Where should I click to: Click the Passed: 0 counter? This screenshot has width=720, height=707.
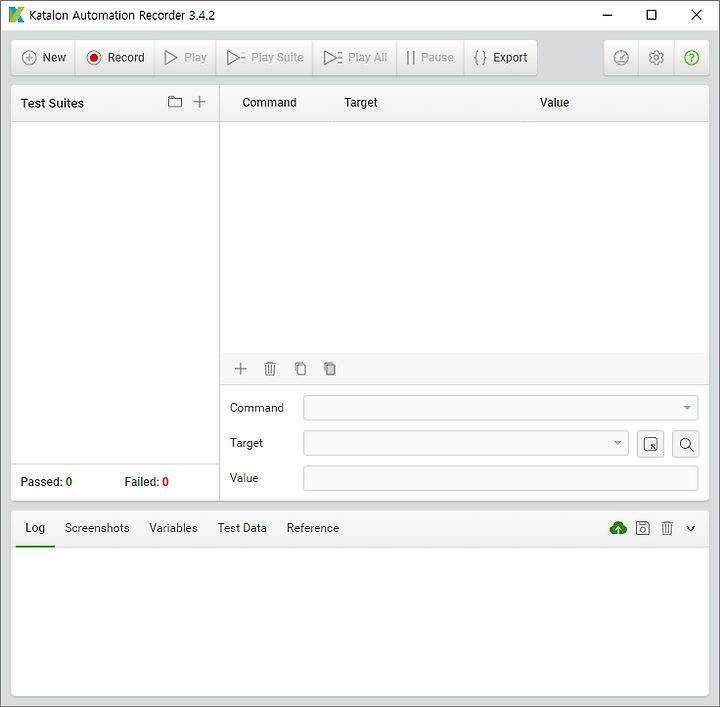point(46,482)
